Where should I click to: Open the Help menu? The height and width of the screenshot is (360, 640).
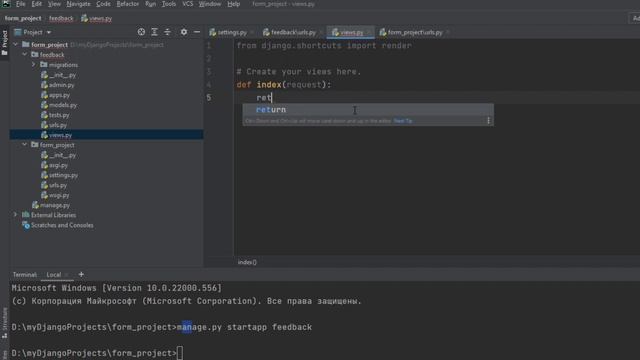(233, 4)
